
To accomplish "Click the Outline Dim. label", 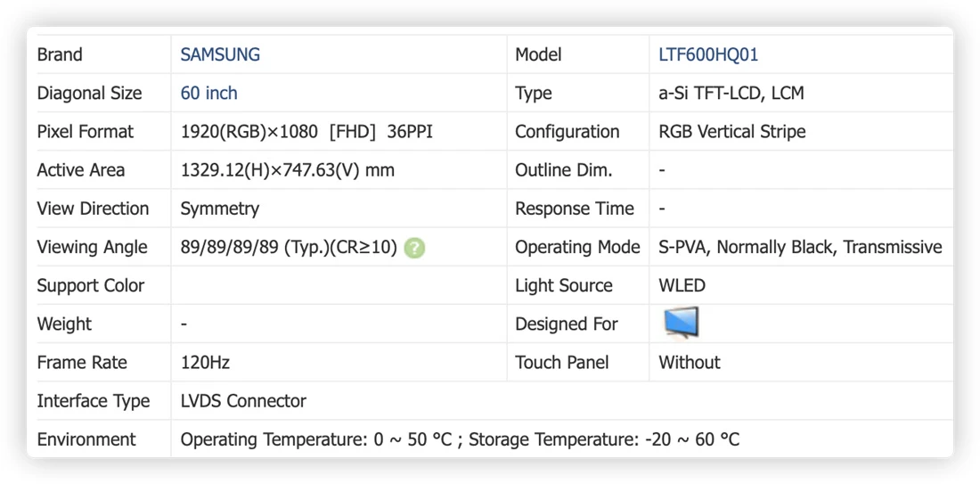I will pyautogui.click(x=563, y=170).
